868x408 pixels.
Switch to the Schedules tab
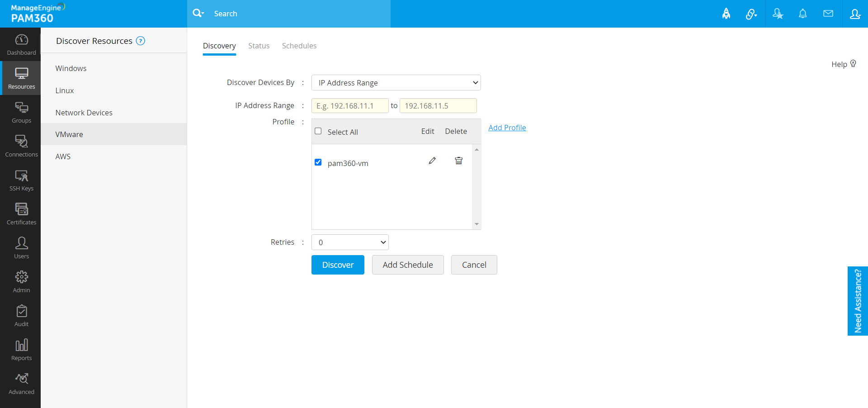(299, 46)
